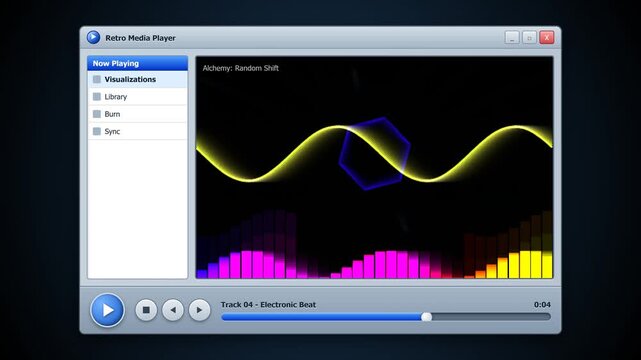This screenshot has width=641, height=360.
Task: Open the Library section
Action: [137, 97]
